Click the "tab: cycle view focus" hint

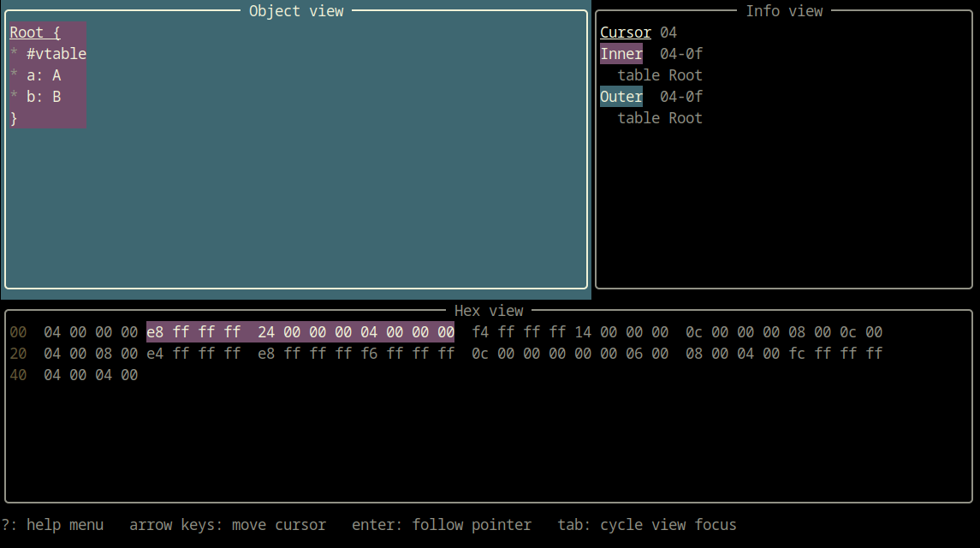pyautogui.click(x=647, y=525)
